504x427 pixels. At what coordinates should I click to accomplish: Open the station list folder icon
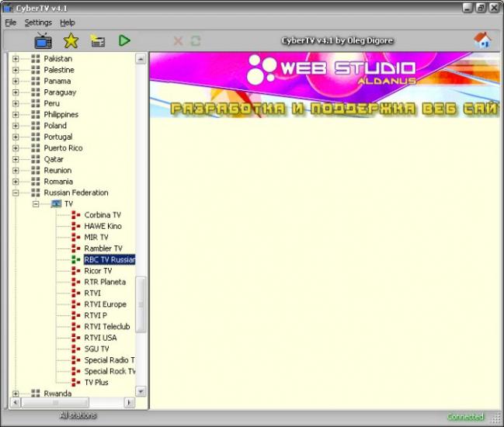point(97,41)
